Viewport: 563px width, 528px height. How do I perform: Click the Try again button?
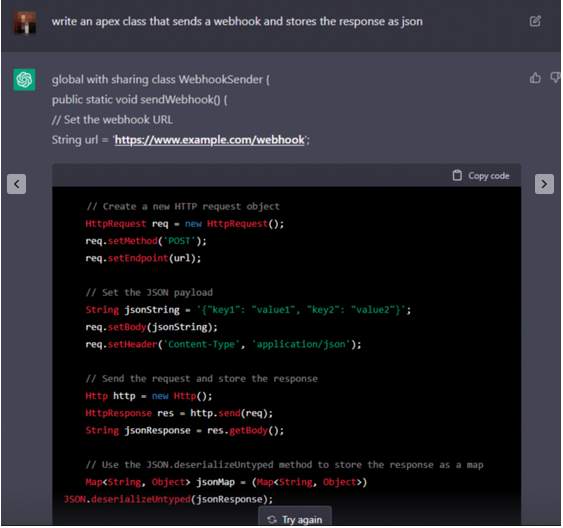tap(295, 519)
